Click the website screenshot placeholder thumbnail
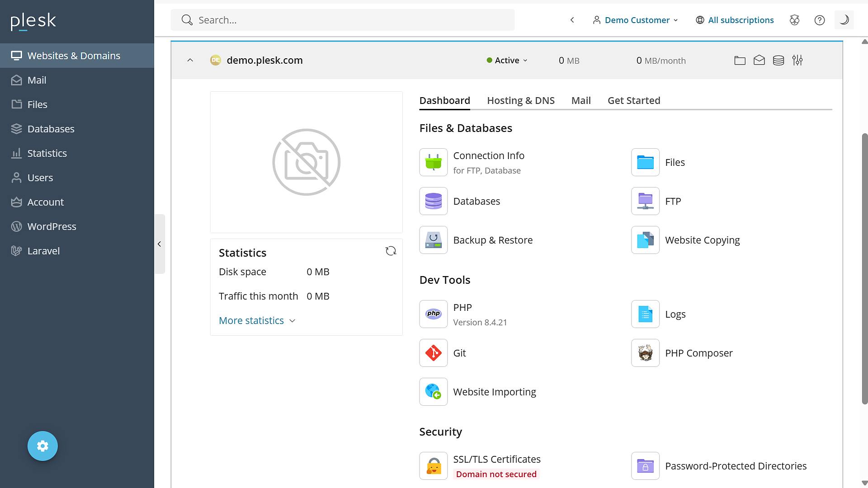 (x=306, y=162)
